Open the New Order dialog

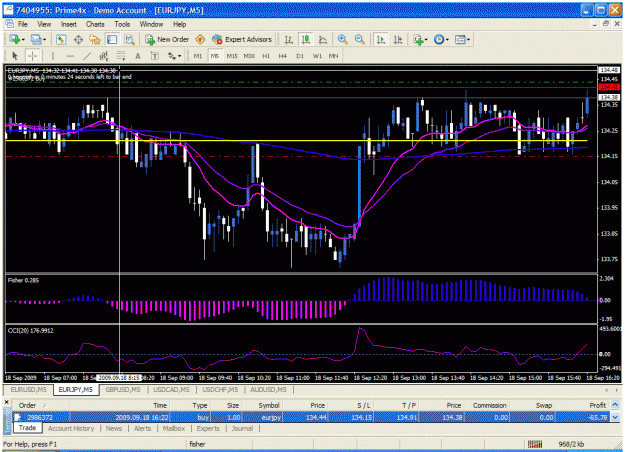(x=167, y=39)
